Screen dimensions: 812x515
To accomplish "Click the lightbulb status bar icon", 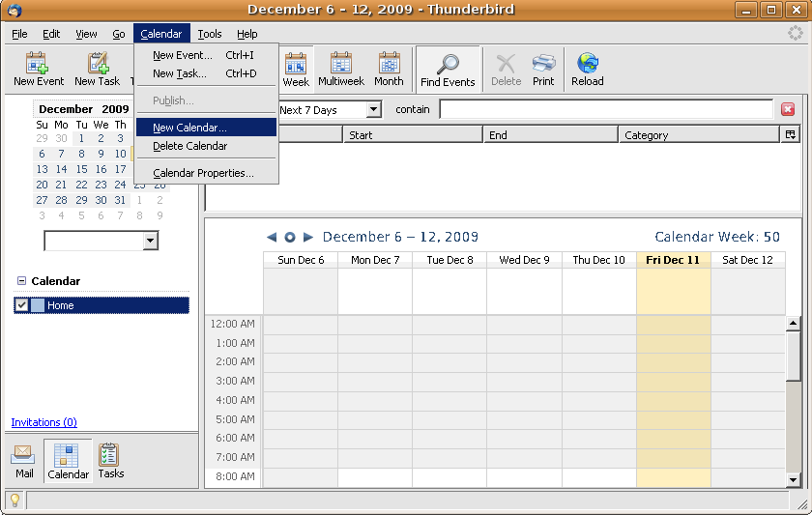I will pyautogui.click(x=15, y=500).
